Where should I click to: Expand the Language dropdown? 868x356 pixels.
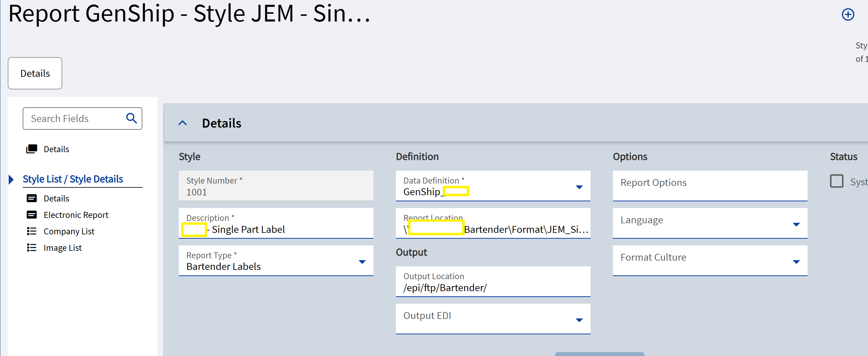coord(796,224)
